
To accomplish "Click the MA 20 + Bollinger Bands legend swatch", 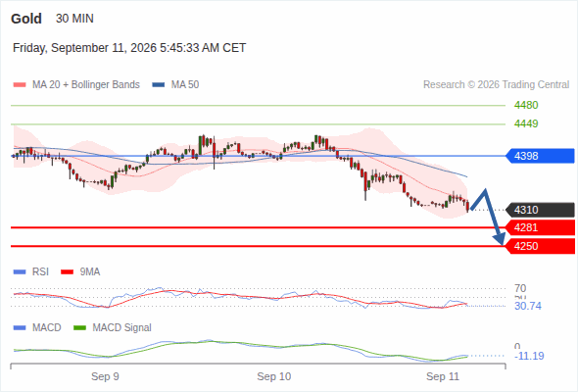I will 20,85.
